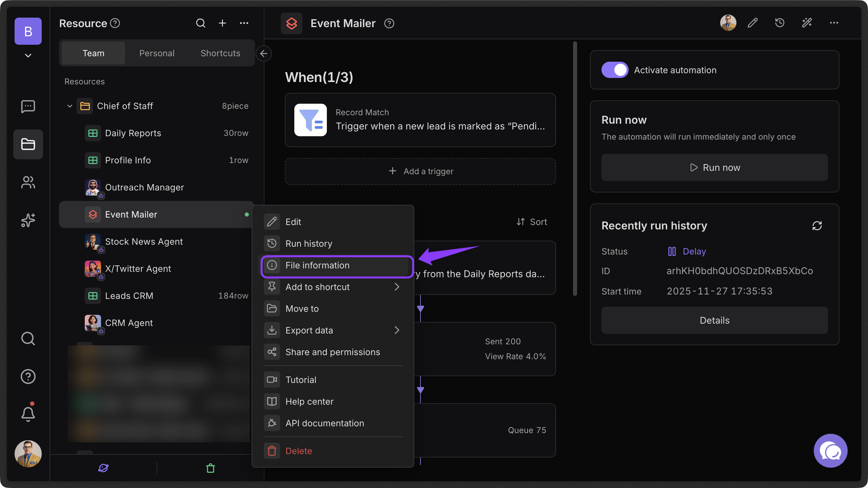
Task: Toggle the Activate automation switch
Action: coord(615,70)
